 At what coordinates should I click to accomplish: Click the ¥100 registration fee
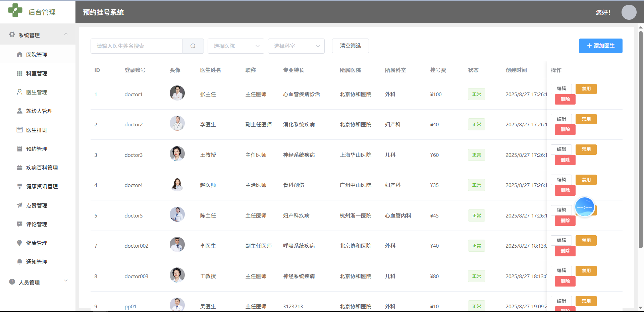[x=436, y=94]
